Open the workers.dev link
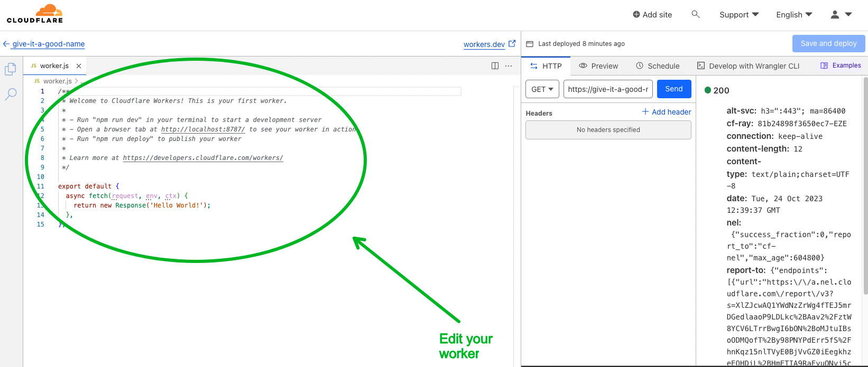Image resolution: width=868 pixels, height=367 pixels. (x=484, y=44)
